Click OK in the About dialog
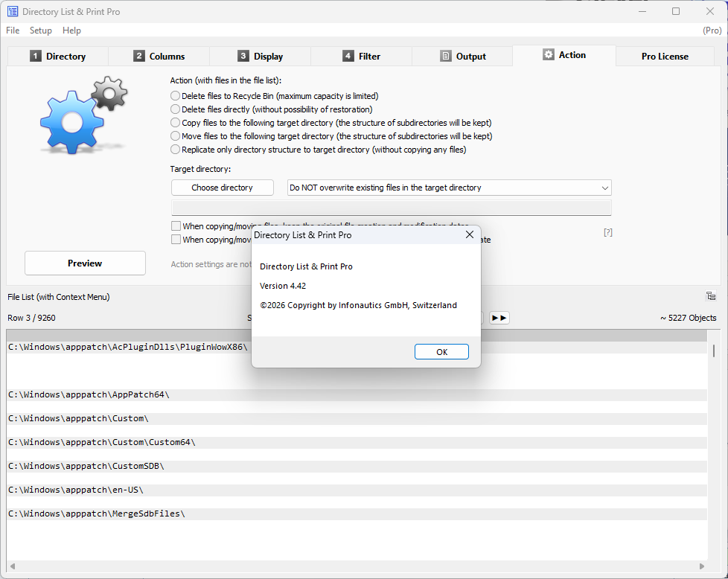Screen dimensions: 728x579 click(441, 352)
